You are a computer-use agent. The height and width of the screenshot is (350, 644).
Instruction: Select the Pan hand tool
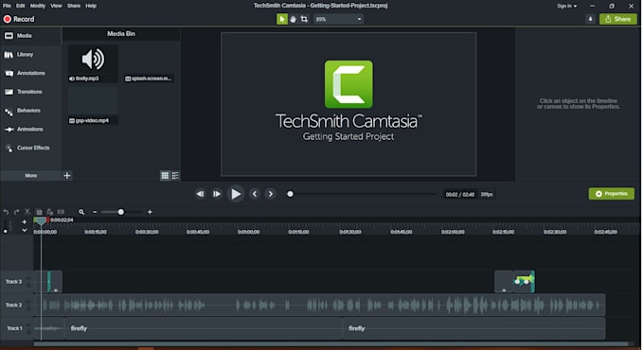pos(293,19)
